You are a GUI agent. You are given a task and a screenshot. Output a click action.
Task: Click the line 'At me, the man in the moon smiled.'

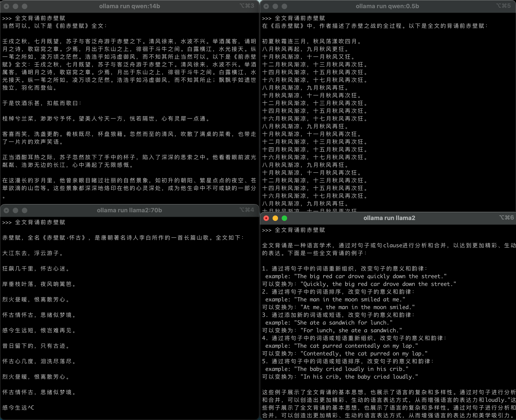[358, 307]
